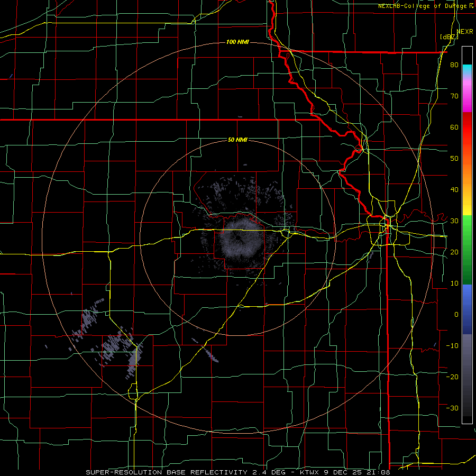Click the "100 NMI" range ring label

click(x=237, y=42)
